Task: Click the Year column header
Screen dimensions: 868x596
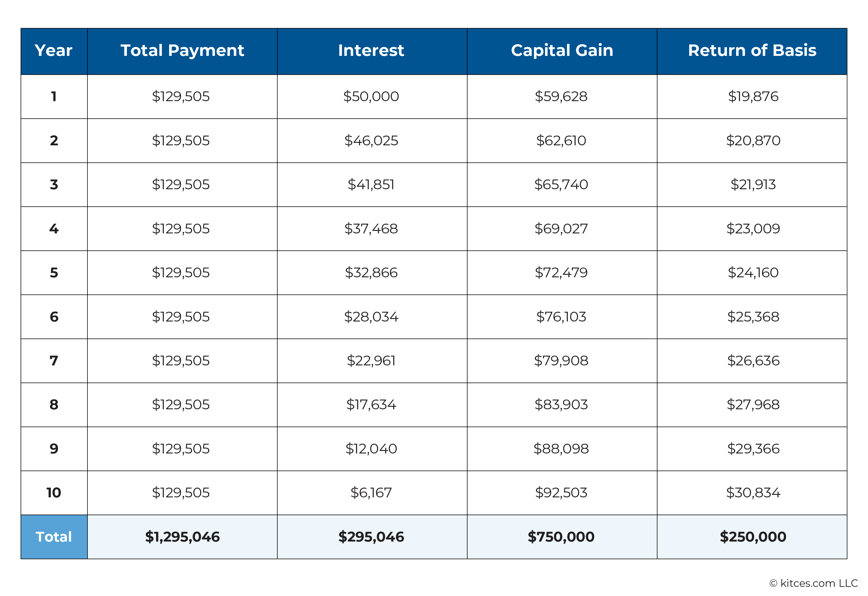Action: [54, 51]
